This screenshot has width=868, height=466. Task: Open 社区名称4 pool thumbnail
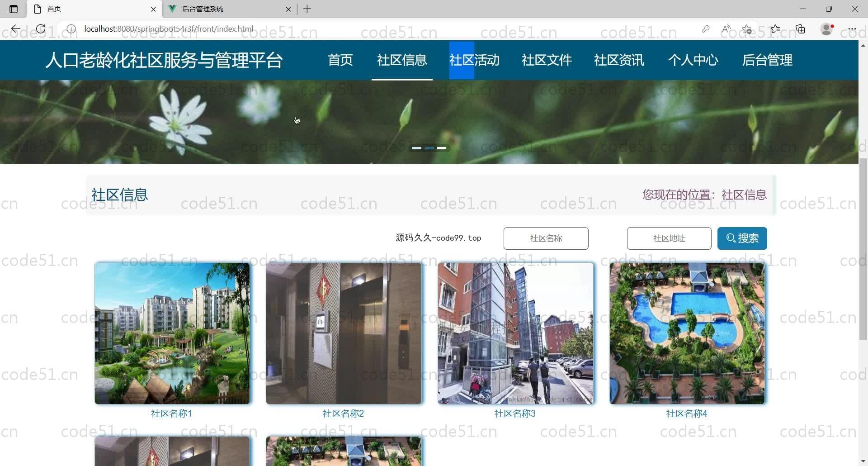(x=687, y=333)
